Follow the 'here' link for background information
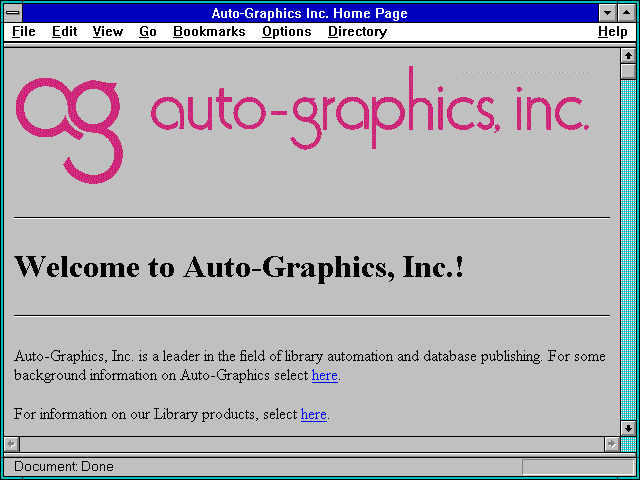 click(x=324, y=375)
